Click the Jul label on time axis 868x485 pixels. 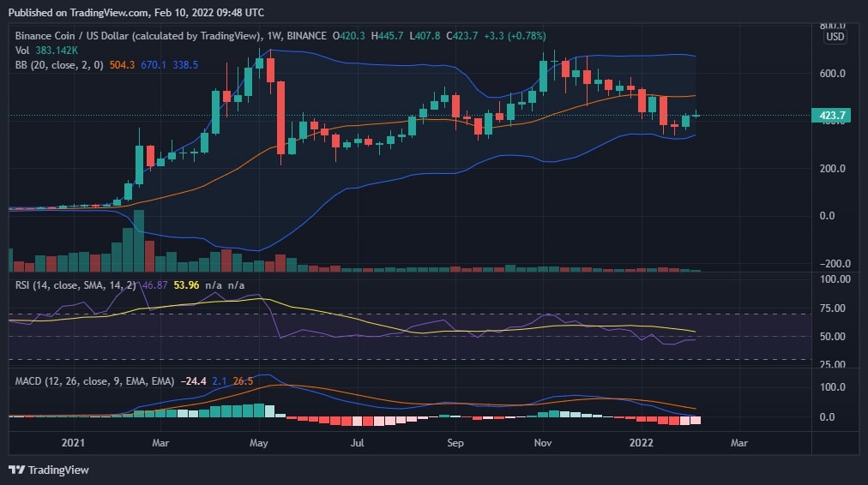coord(357,442)
